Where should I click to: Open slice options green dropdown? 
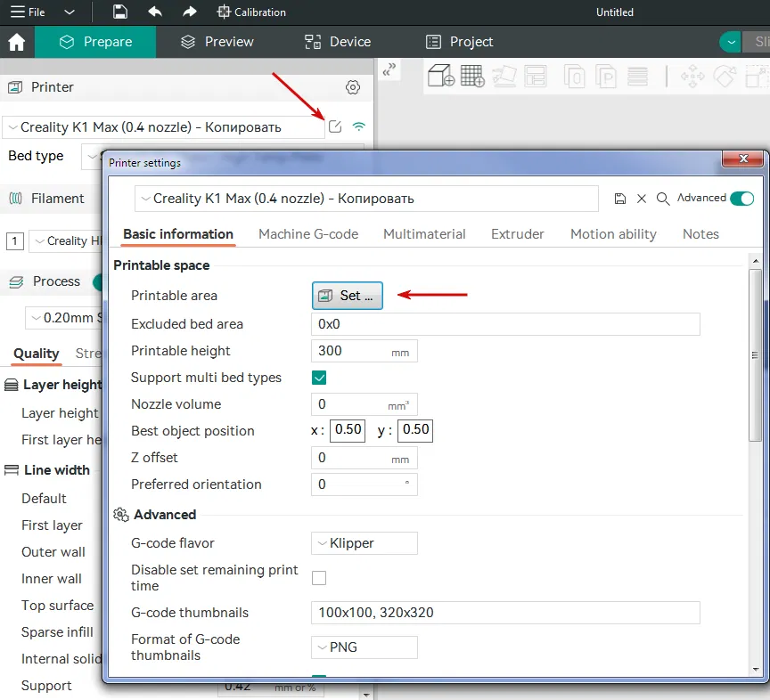tap(731, 42)
